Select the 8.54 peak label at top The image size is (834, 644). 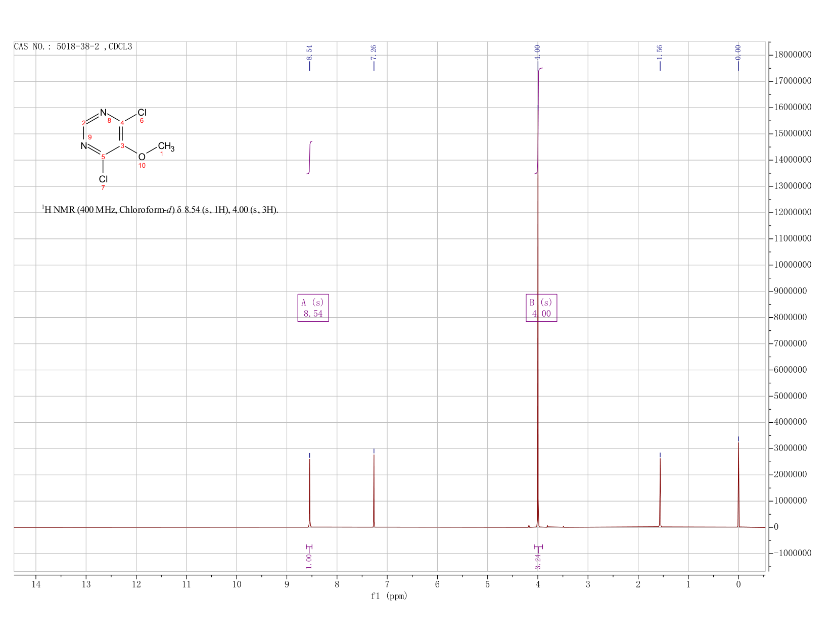309,51
